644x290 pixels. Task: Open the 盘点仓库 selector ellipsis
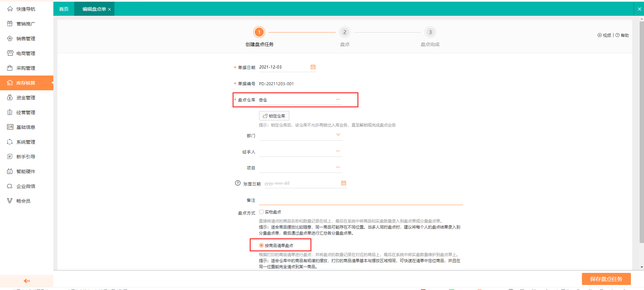(x=338, y=99)
